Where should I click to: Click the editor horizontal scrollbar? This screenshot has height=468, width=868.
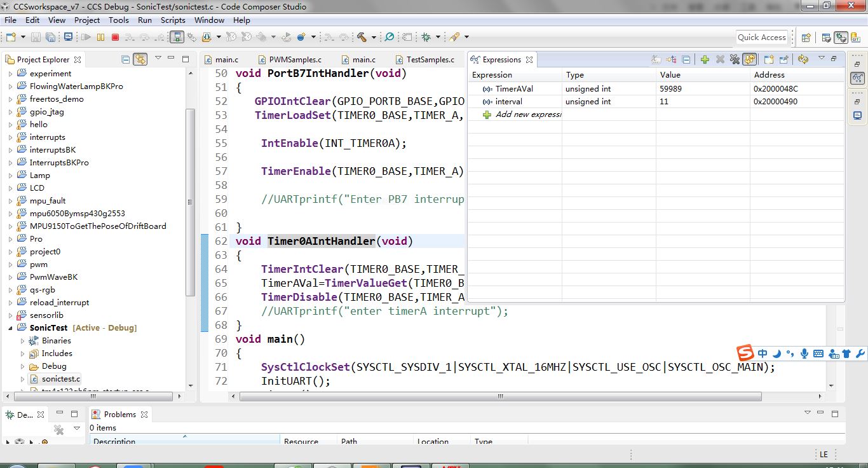click(x=501, y=396)
